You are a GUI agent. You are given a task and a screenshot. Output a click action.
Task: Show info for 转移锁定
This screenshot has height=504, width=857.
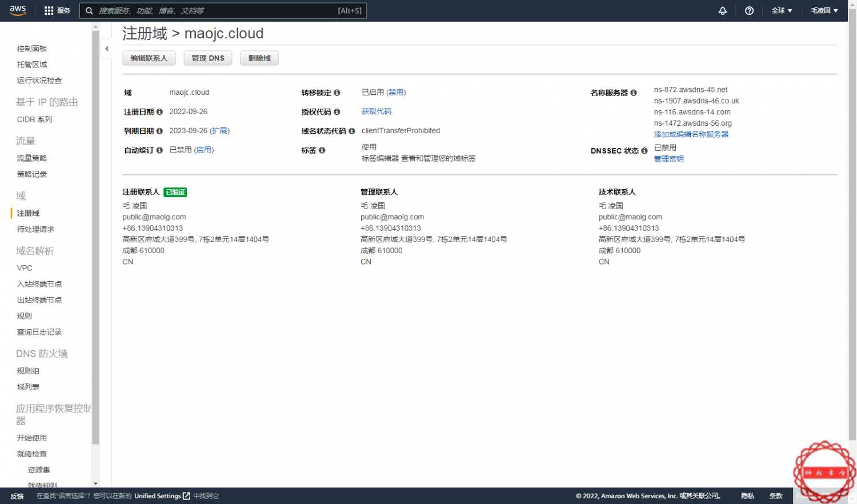(x=337, y=93)
